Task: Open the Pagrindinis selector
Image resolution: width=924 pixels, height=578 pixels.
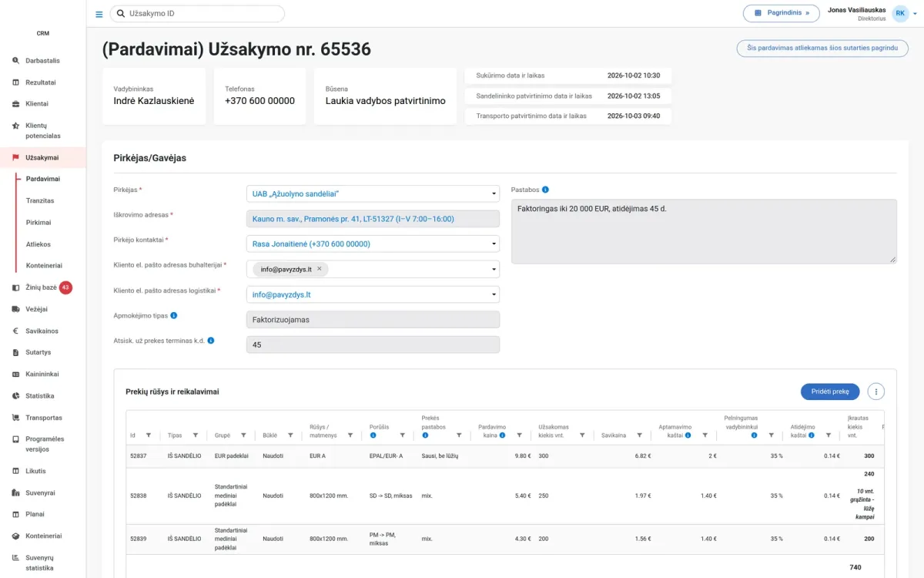Action: [781, 13]
